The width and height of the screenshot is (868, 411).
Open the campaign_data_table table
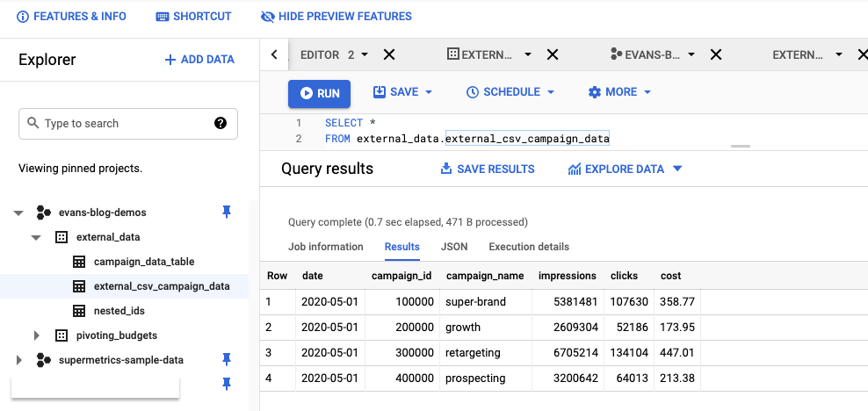click(144, 262)
